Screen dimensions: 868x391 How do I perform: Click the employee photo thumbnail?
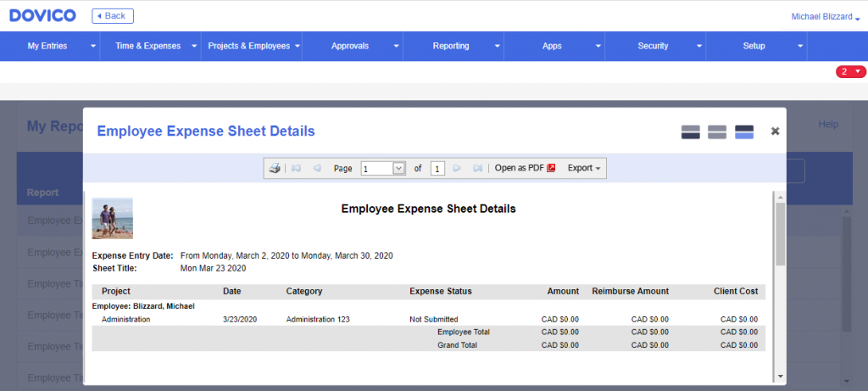coord(113,218)
